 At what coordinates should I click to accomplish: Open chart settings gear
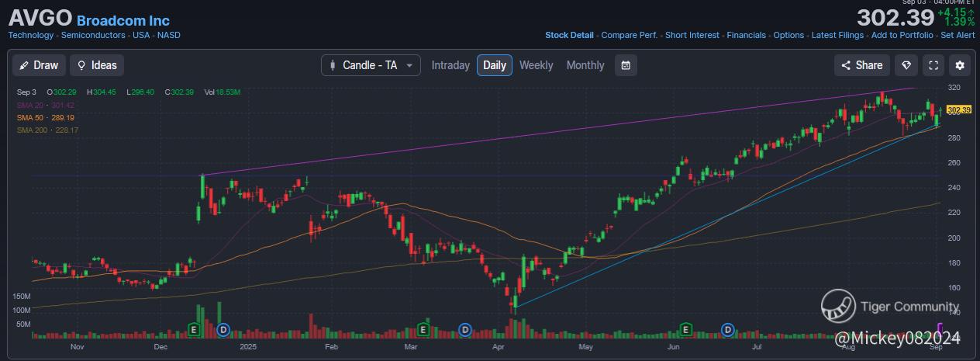click(960, 65)
